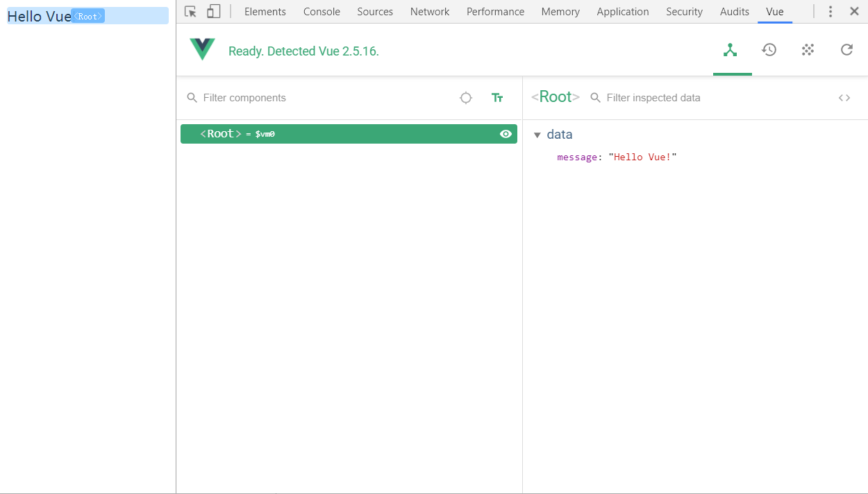The image size is (868, 494).
Task: Switch to the Audits tab
Action: tap(735, 12)
